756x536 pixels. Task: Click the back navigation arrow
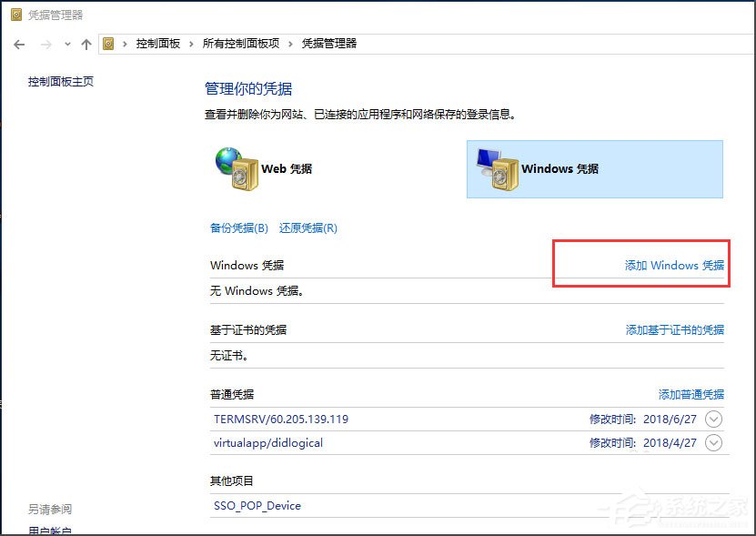18,43
